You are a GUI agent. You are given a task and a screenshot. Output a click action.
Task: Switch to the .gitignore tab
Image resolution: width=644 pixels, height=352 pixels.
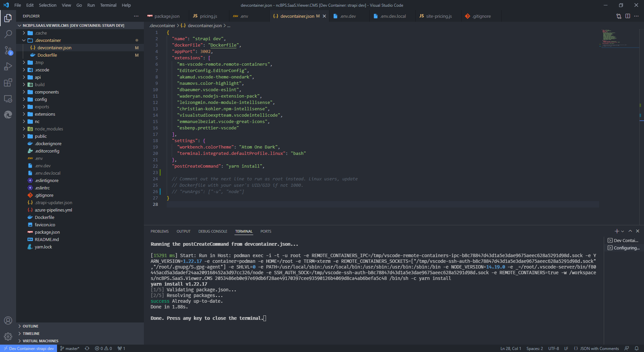coord(481,16)
